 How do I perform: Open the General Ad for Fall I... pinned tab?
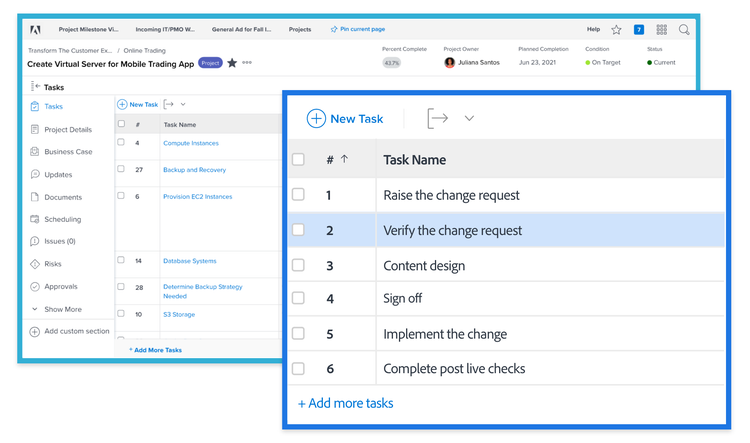click(x=242, y=29)
